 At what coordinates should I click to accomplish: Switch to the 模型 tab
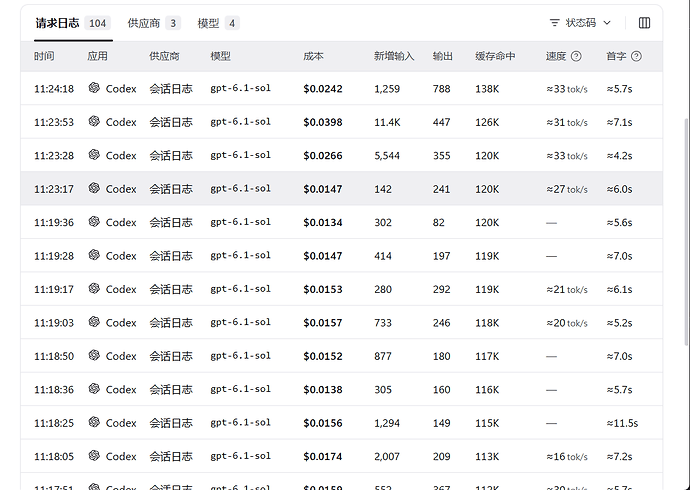(218, 23)
